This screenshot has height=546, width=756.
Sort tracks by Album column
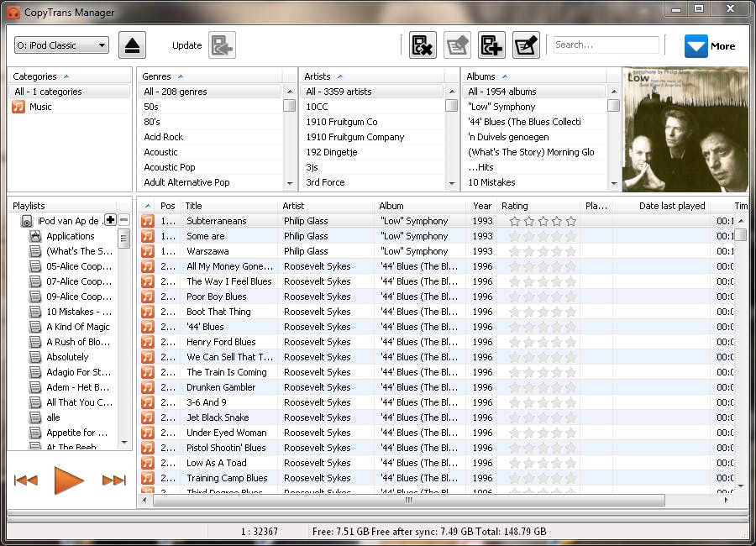pos(421,206)
